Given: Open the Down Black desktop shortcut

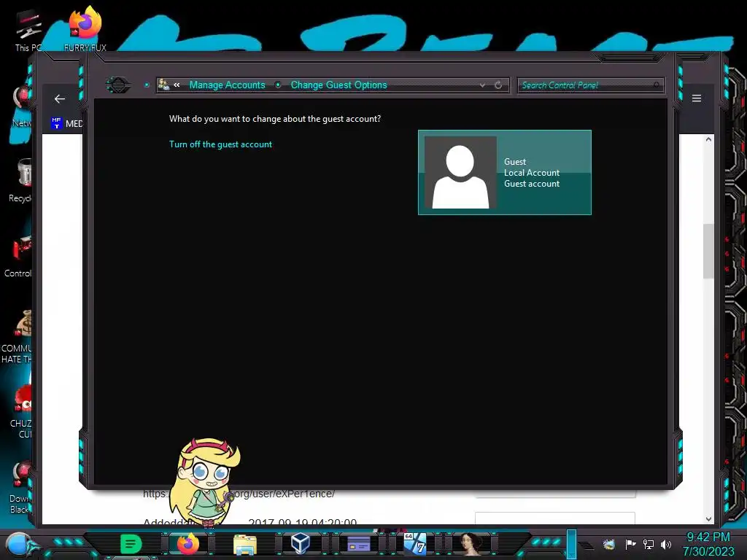Looking at the screenshot, I should pyautogui.click(x=20, y=488).
